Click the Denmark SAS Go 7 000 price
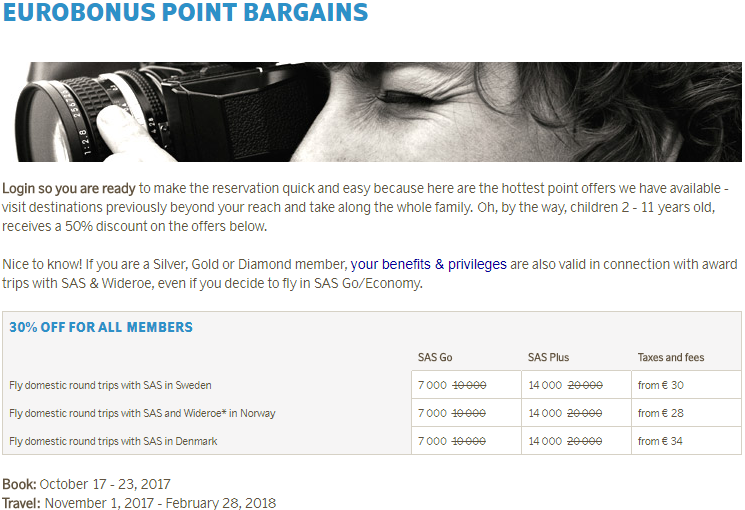Image resolution: width=745 pixels, height=510 pixels. 432,441
